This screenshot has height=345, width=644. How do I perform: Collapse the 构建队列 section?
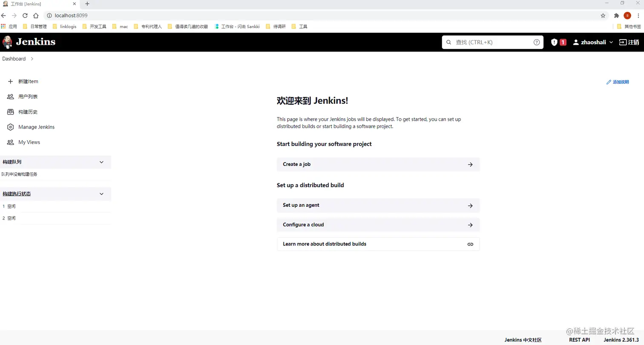click(101, 162)
